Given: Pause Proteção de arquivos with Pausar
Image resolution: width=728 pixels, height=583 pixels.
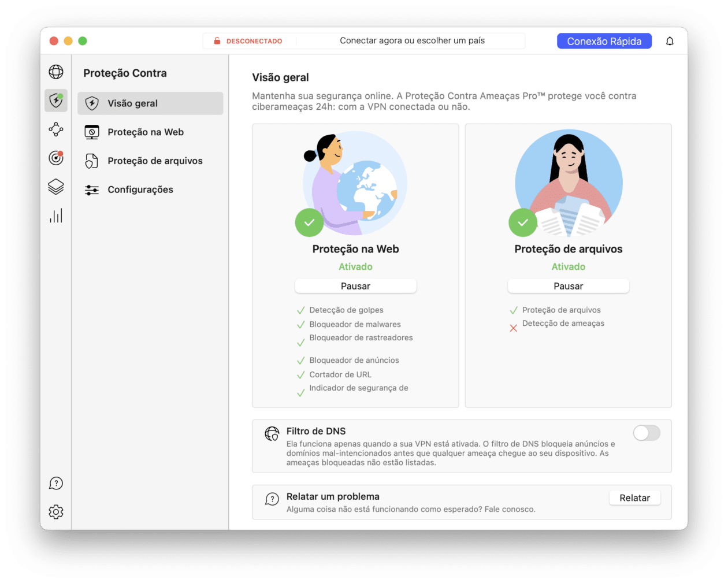Looking at the screenshot, I should 569,286.
